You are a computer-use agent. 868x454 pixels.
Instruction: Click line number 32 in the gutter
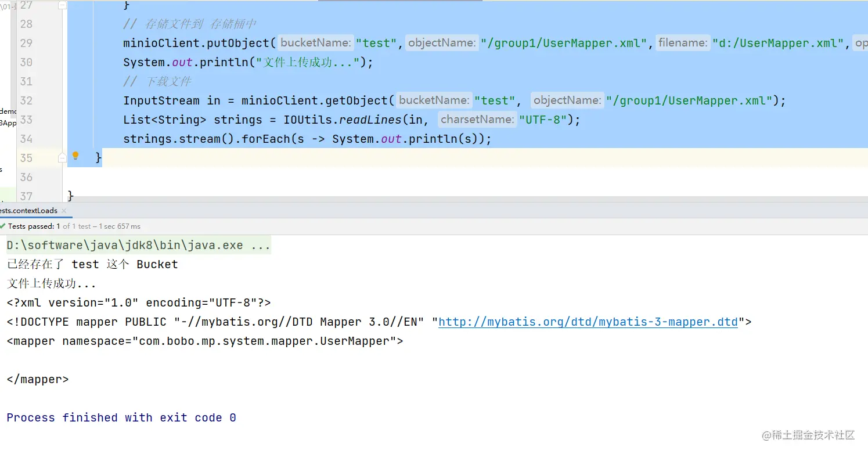coord(26,100)
